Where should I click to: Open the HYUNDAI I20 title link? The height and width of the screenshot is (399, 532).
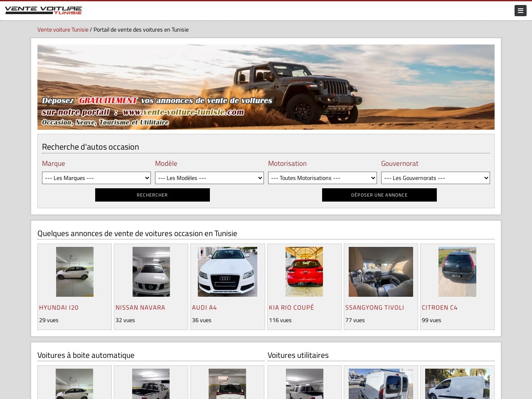tap(59, 308)
